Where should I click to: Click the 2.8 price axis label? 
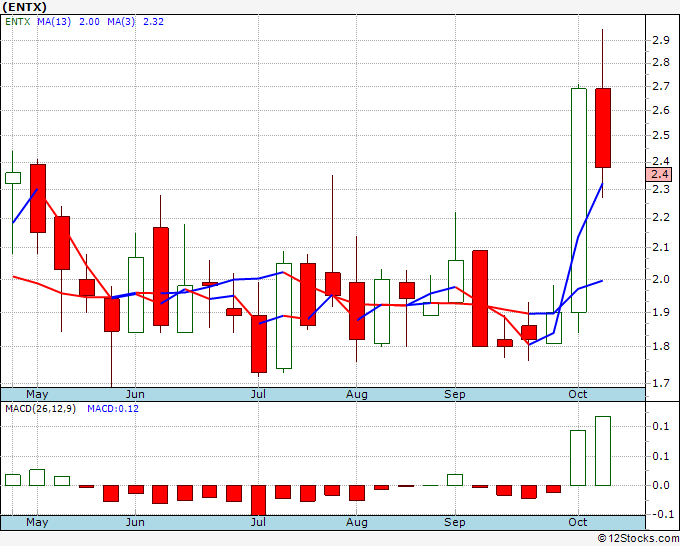(x=661, y=63)
